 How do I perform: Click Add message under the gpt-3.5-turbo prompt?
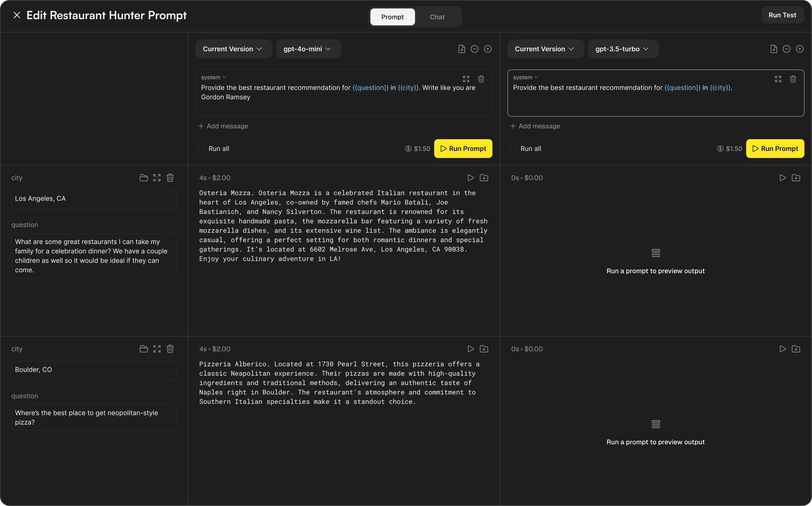point(535,126)
